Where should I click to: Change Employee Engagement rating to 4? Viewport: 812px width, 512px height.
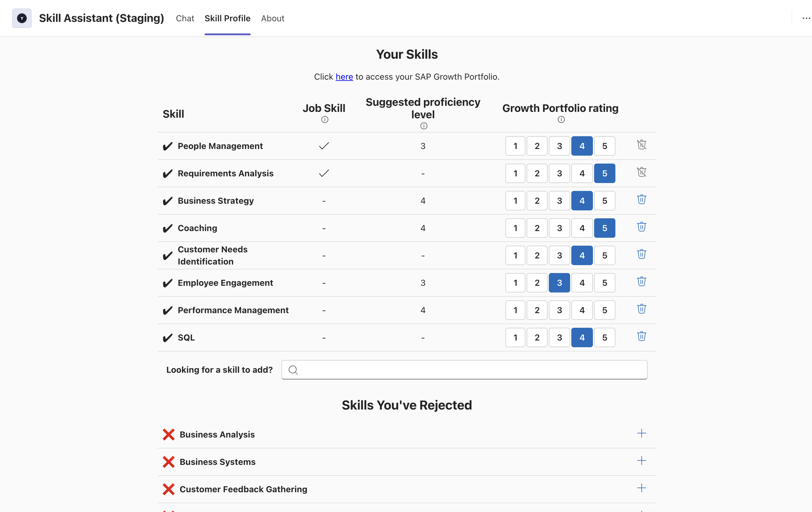click(x=582, y=283)
